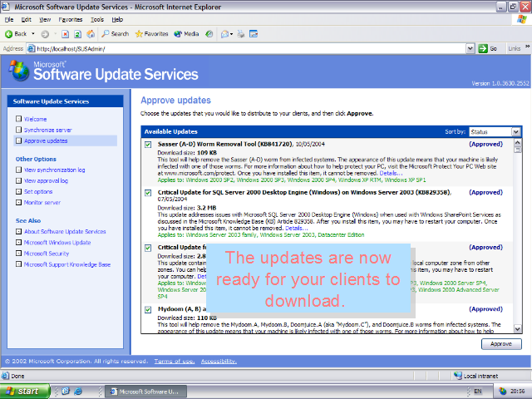Open Microsoft Support Knowledge Base link
This screenshot has width=532, height=399.
coord(67,264)
